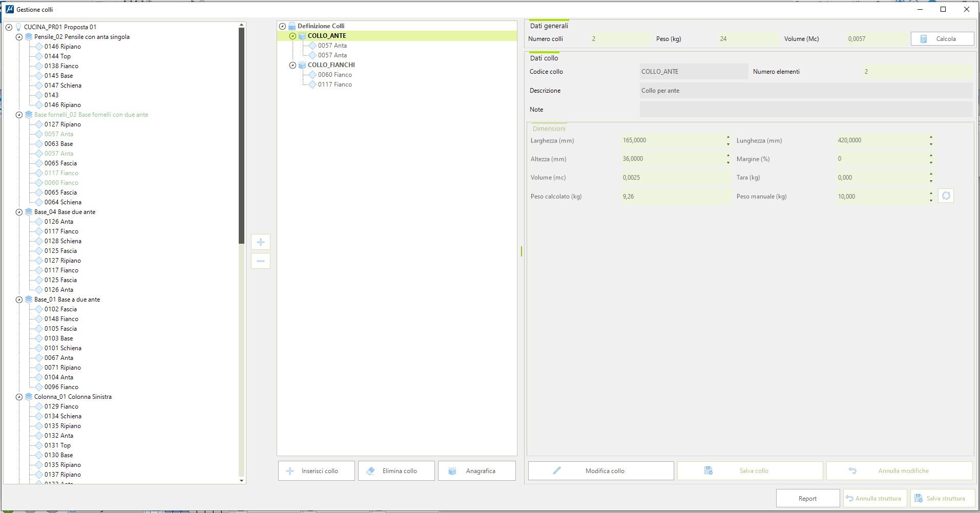The width and height of the screenshot is (980, 513).
Task: Open the Anagrafica button
Action: pos(477,471)
